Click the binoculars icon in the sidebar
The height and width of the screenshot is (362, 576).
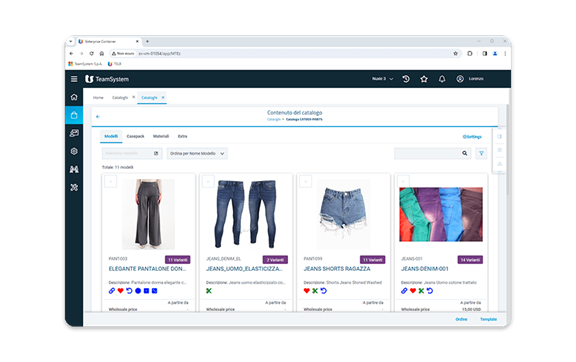click(74, 169)
